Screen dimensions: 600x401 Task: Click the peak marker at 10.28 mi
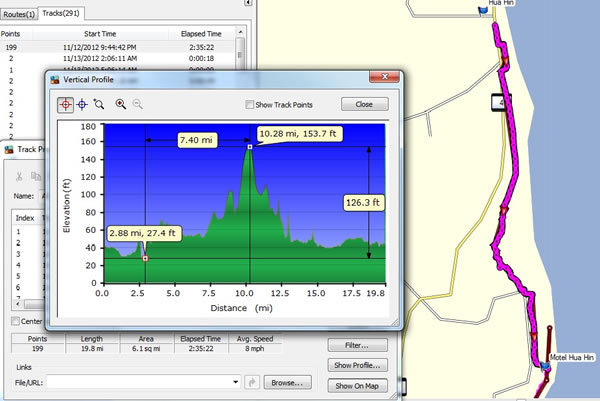coord(250,147)
